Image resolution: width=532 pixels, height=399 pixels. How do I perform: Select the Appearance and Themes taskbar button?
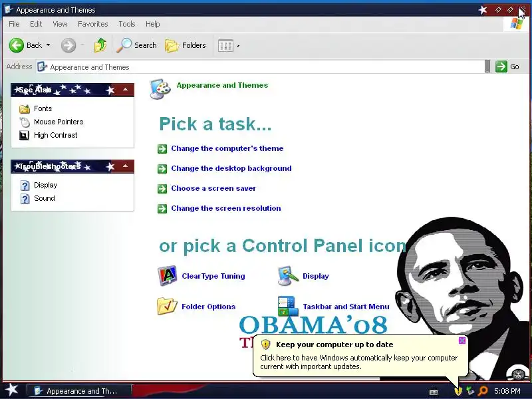pos(78,391)
